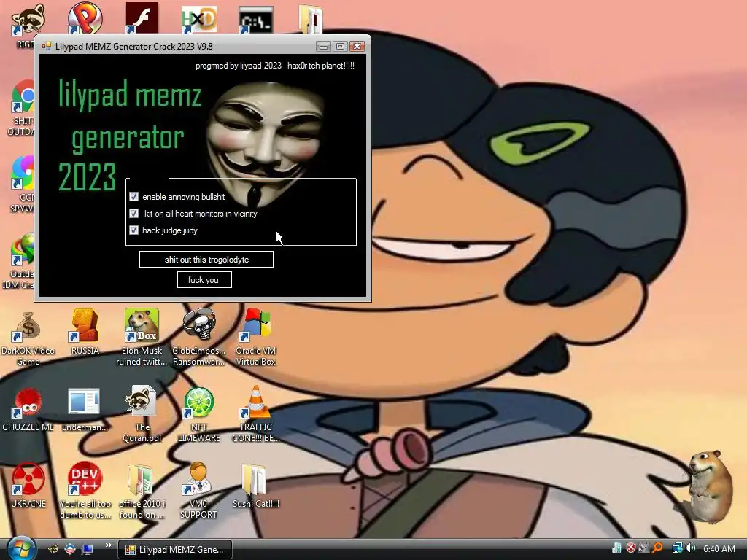Select the command prompt desktop shortcut
This screenshot has width=747, height=560.
(256, 19)
